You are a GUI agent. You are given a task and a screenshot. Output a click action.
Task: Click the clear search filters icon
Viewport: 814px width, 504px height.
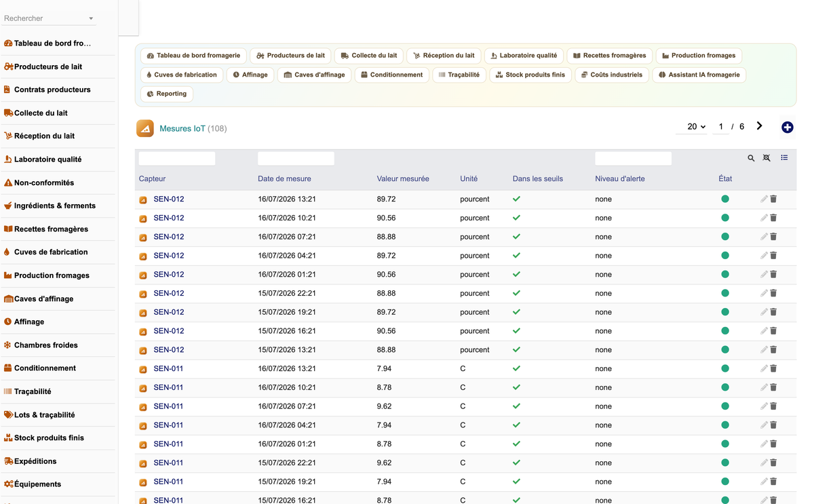click(767, 158)
